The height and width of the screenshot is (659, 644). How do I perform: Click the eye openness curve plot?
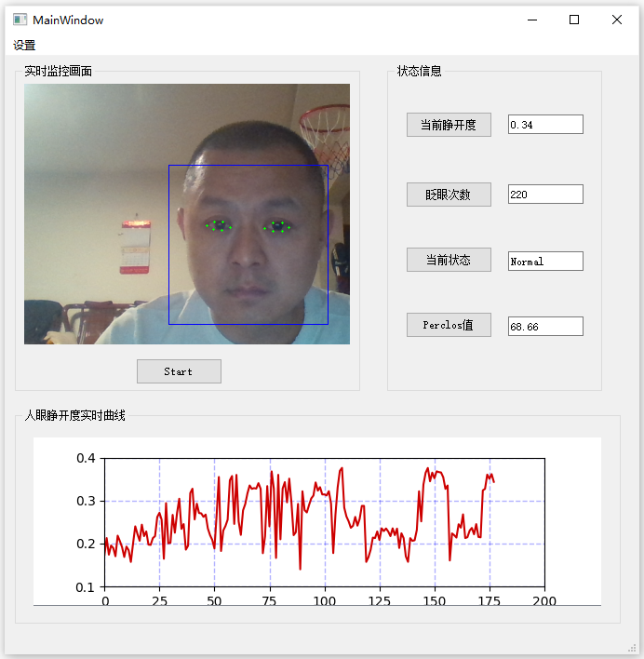coord(317,521)
